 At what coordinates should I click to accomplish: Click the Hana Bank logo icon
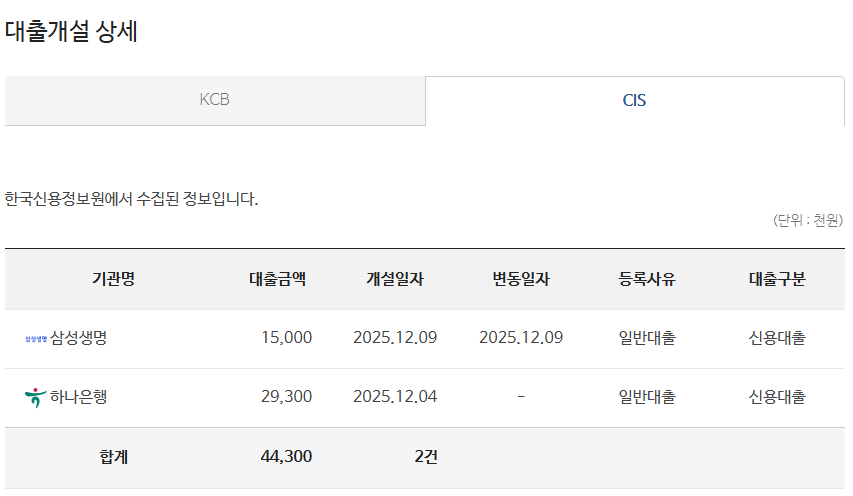tap(35, 397)
